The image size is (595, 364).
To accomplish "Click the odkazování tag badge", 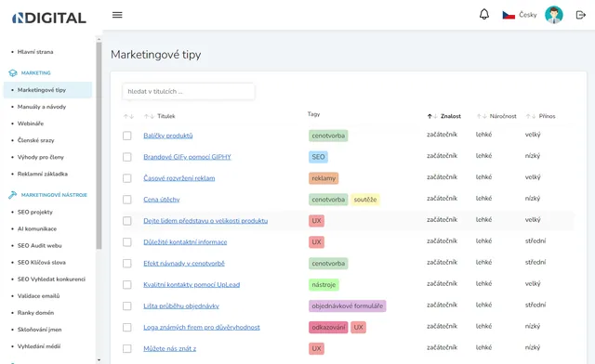I will pos(328,327).
